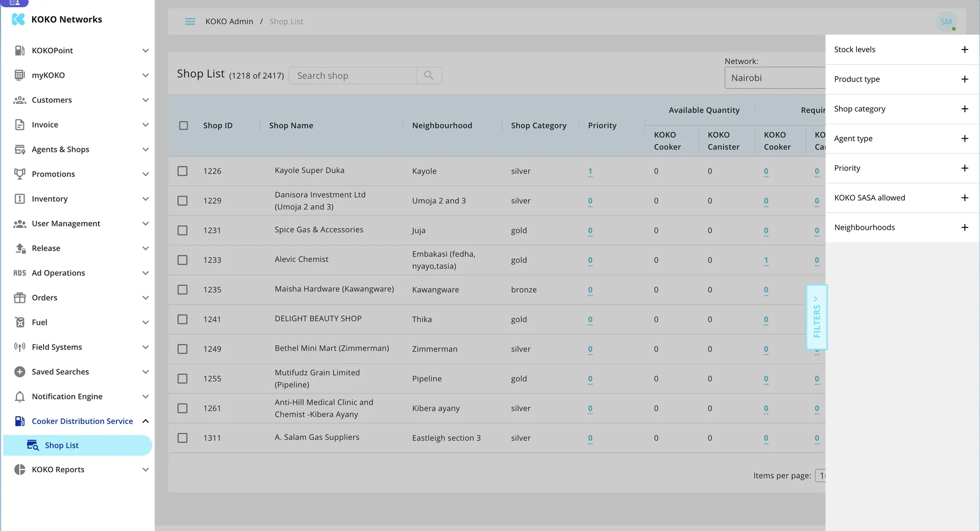Expand the Ad Operations menu
The height and width of the screenshot is (531, 980).
point(82,273)
